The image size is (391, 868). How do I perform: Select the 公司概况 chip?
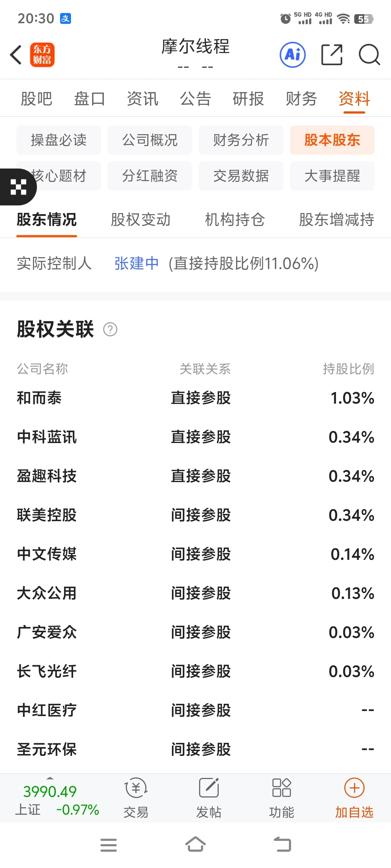pyautogui.click(x=150, y=140)
